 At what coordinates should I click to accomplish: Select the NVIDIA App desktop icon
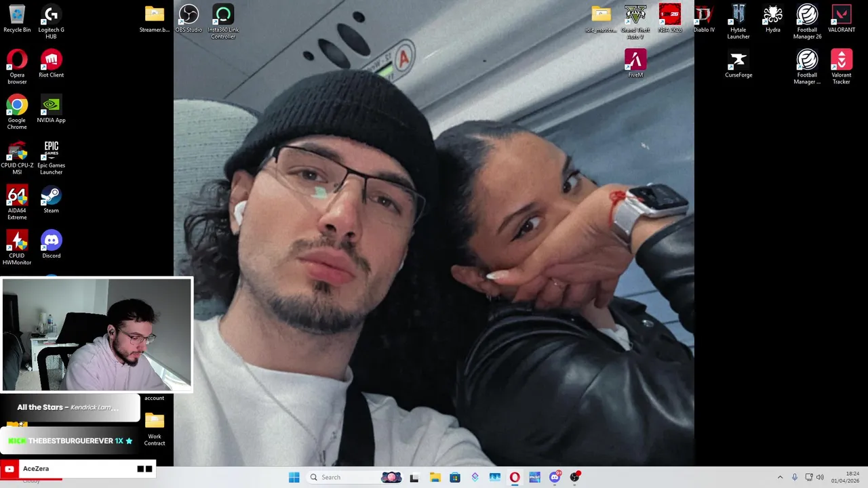pos(51,109)
